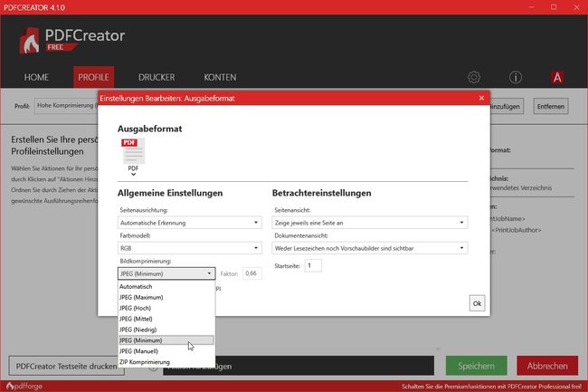
Task: Click the Ausgabeformat heading
Action: tap(149, 129)
